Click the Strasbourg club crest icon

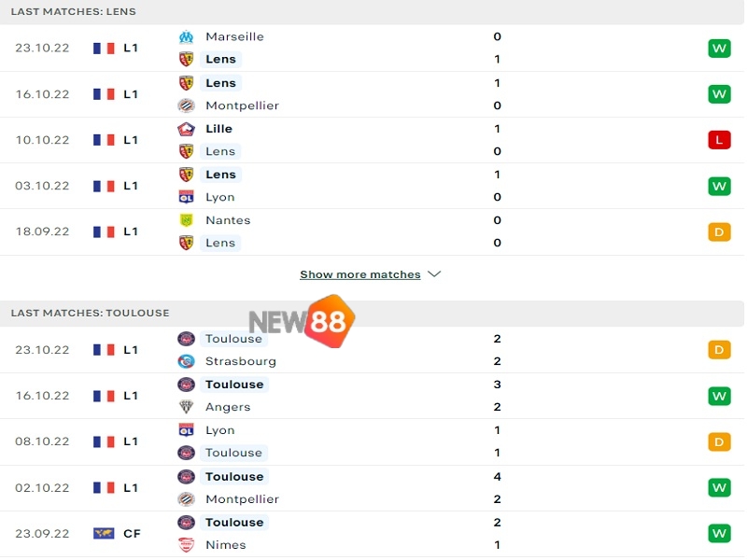point(186,361)
